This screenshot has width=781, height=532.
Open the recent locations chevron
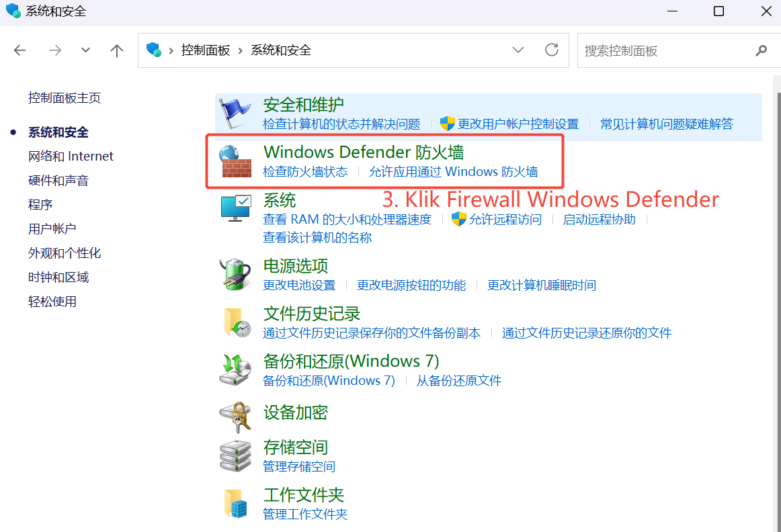(x=85, y=50)
